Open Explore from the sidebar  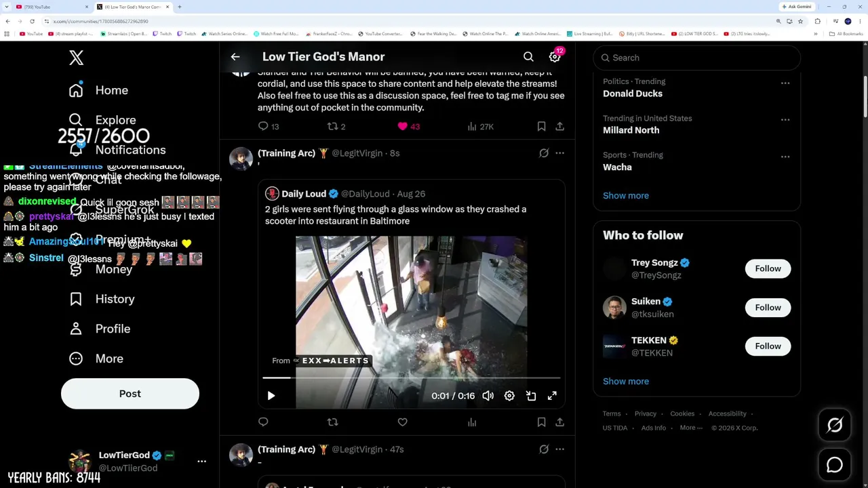102,120
